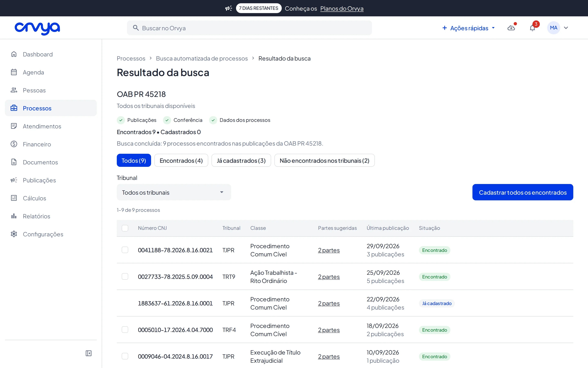Screen dimensions: 588x368
Task: Open 2 partes for process 0005010-17.2026.4.04.7000
Action: pos(329,330)
